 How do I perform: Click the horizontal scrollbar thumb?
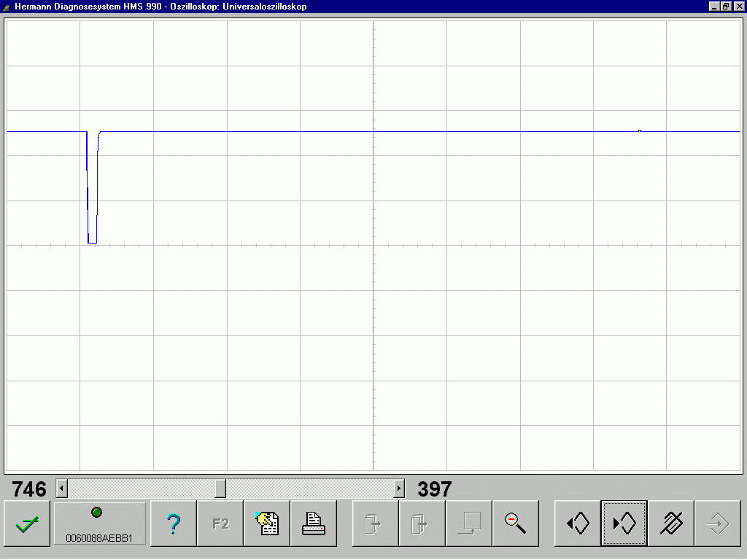[220, 489]
